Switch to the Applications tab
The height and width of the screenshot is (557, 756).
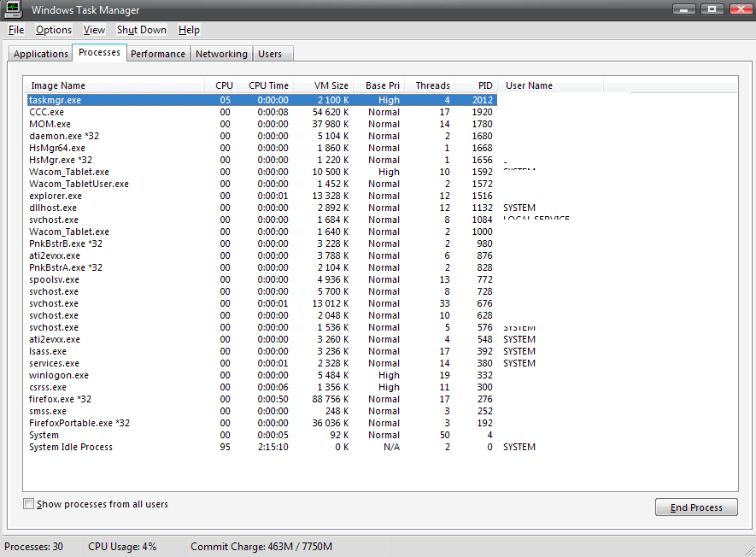pyautogui.click(x=40, y=54)
